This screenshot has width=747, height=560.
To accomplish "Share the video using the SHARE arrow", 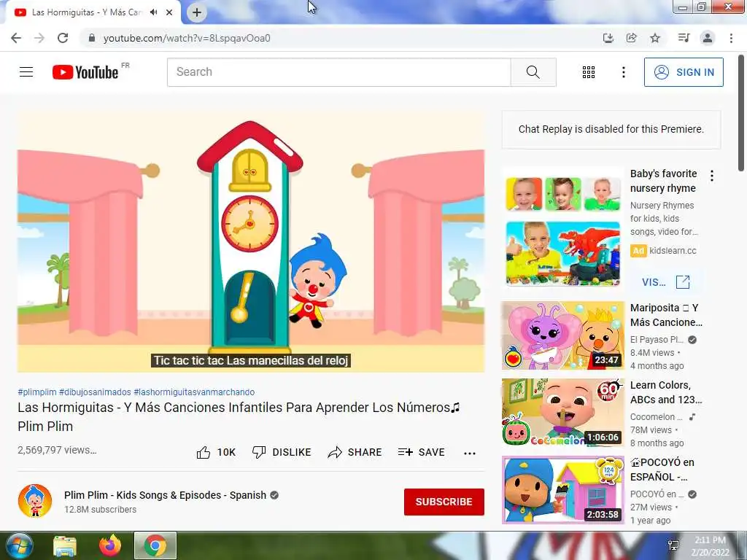I will point(355,452).
